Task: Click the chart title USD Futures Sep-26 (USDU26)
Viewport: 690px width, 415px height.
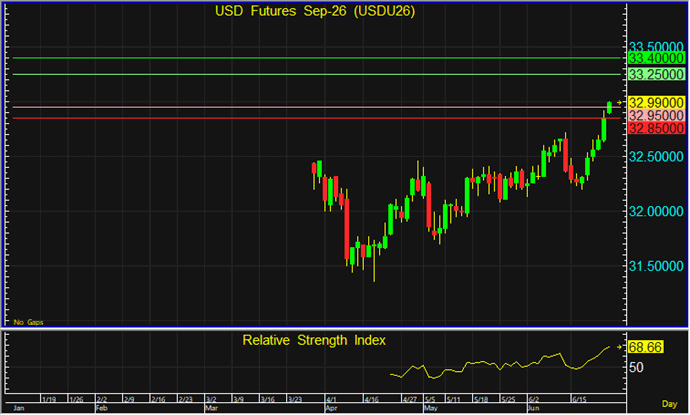Action: click(315, 11)
